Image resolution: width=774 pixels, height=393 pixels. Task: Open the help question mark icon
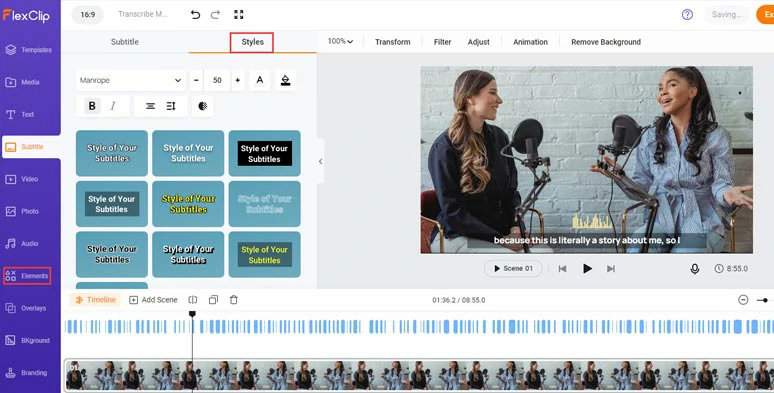point(687,14)
